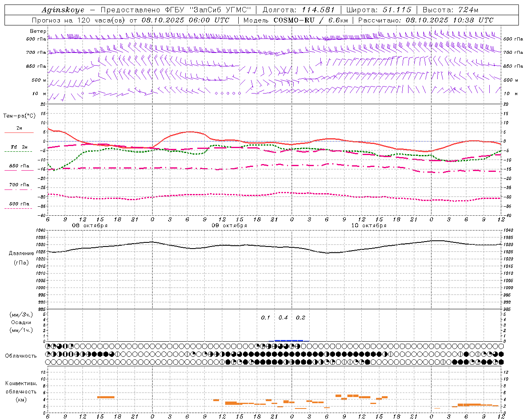Click the "Td 2м" dew point legend entry
The height and width of the screenshot is (420, 525).
(x=19, y=147)
